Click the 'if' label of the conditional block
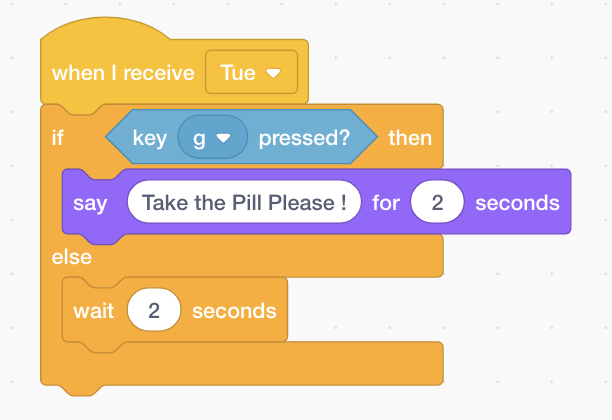The image size is (612, 420). (58, 137)
